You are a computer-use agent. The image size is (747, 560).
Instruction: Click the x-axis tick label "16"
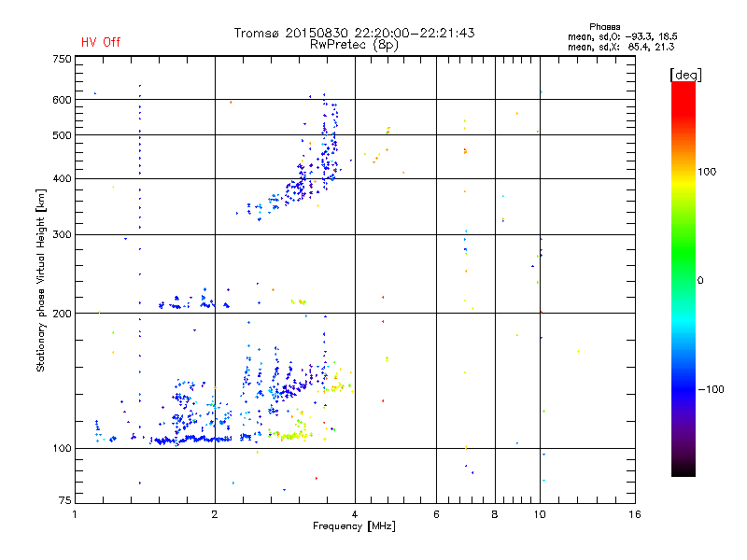(635, 514)
